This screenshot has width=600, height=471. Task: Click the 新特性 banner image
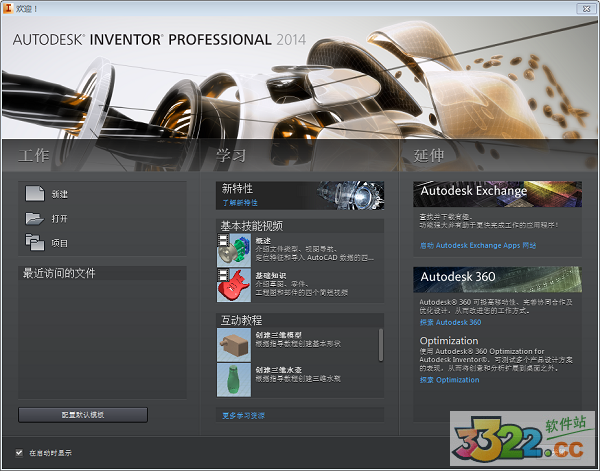point(300,195)
